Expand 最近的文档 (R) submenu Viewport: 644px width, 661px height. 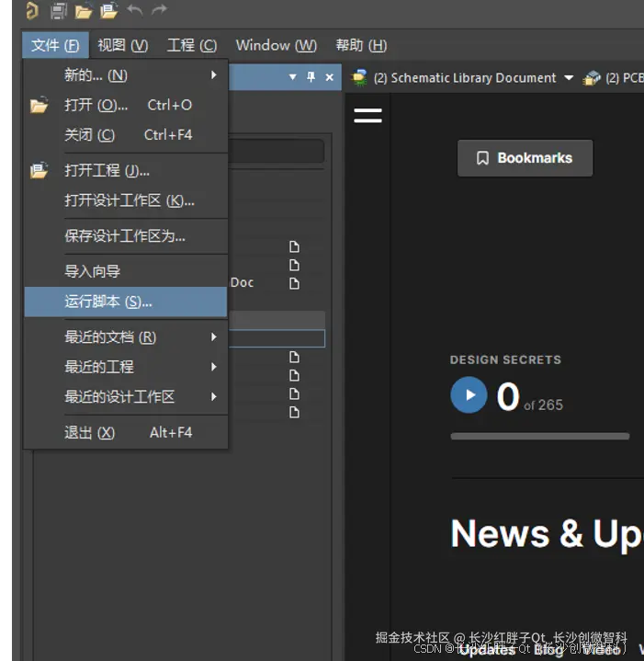point(126,337)
